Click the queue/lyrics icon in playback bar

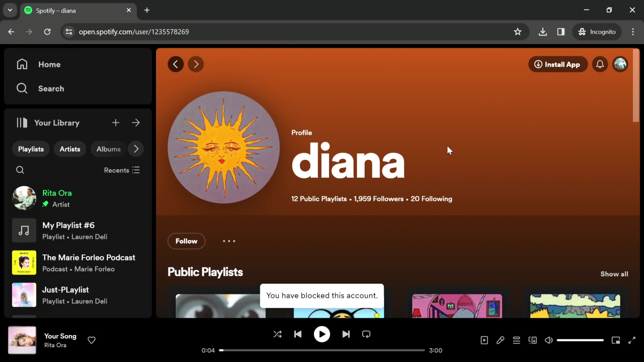pyautogui.click(x=517, y=340)
